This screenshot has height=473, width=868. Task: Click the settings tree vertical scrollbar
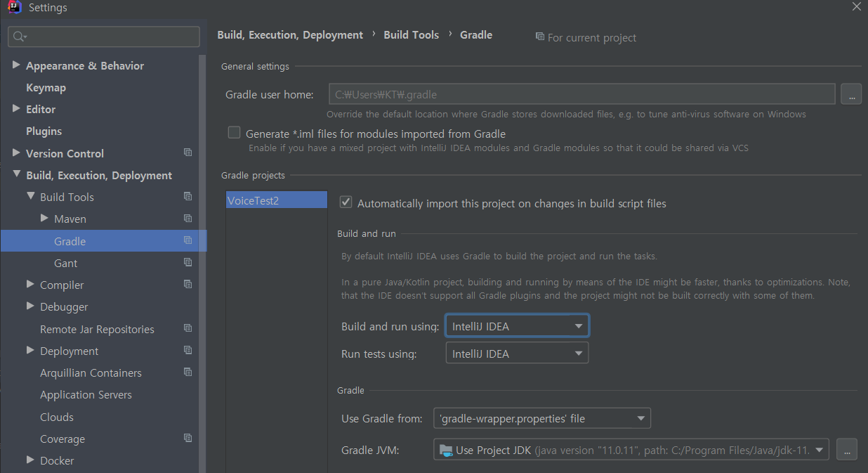(203, 264)
